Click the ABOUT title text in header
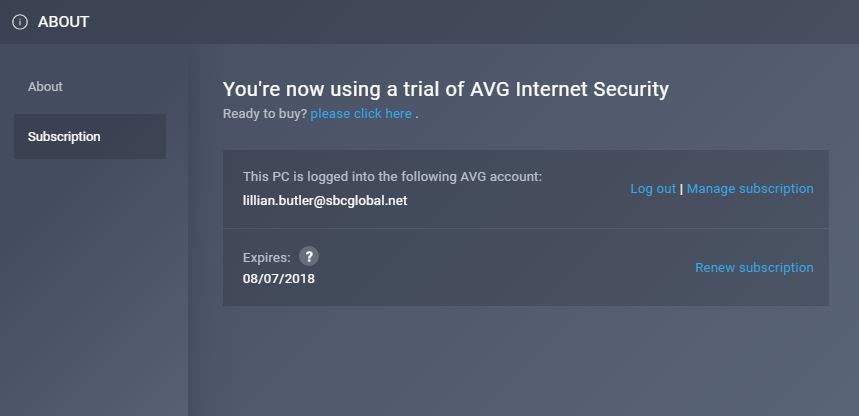This screenshot has width=859, height=416. pos(63,22)
